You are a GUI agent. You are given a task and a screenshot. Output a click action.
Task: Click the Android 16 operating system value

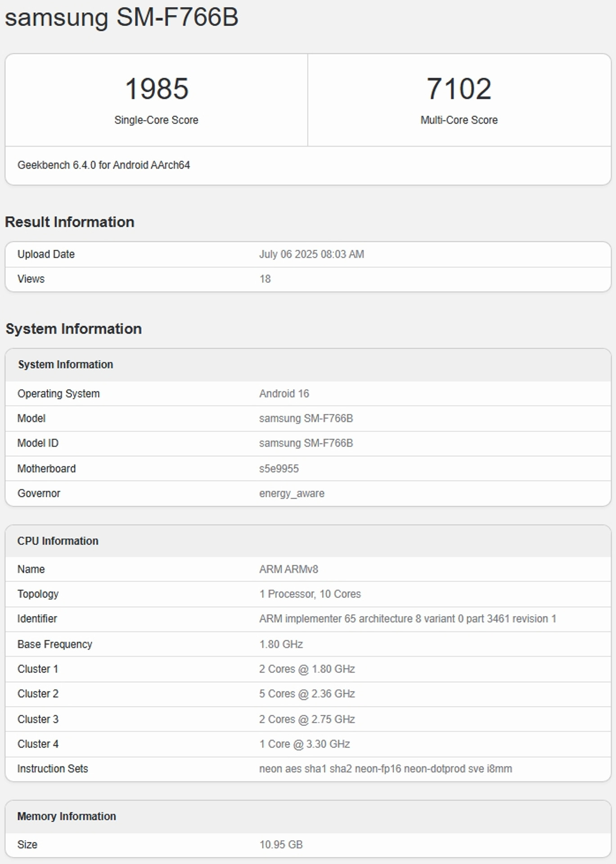click(x=284, y=394)
